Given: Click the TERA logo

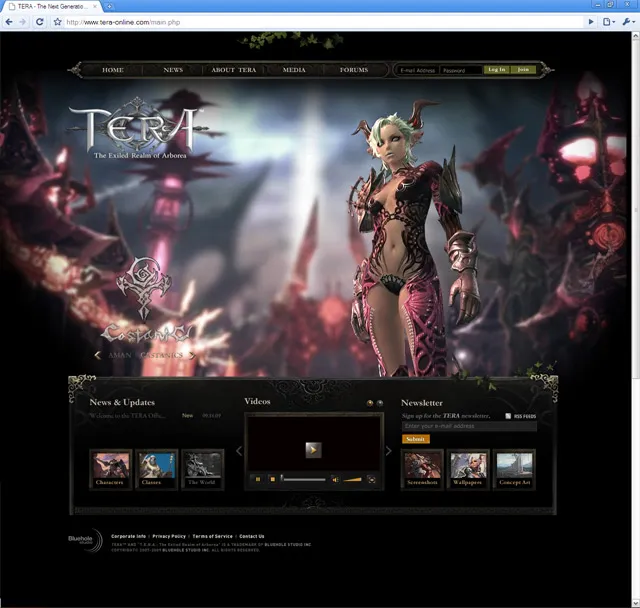Looking at the screenshot, I should [x=139, y=129].
